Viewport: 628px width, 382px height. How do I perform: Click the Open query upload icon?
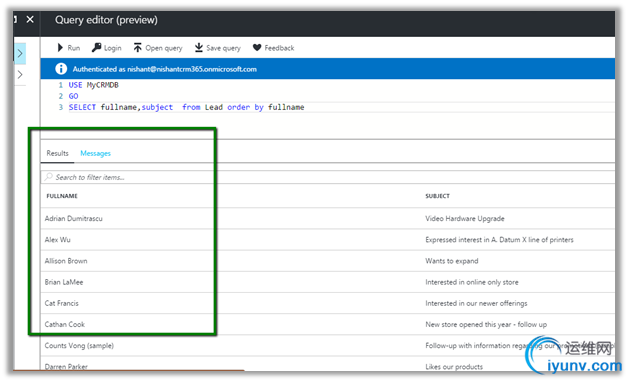[x=138, y=48]
